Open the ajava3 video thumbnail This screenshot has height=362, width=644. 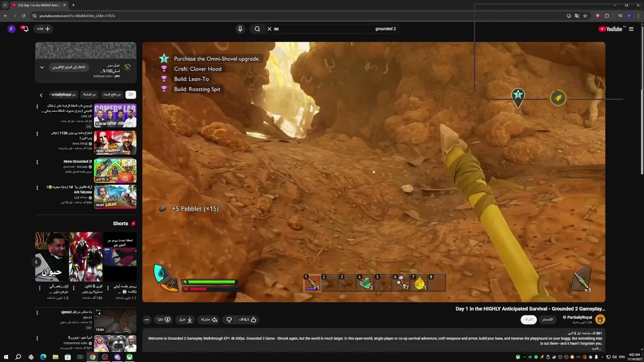click(x=115, y=321)
